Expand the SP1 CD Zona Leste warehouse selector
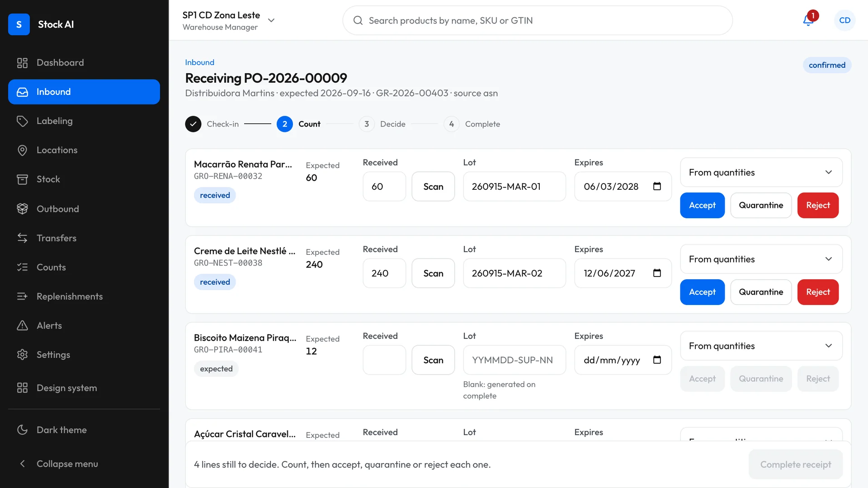This screenshot has height=488, width=868. tap(229, 21)
